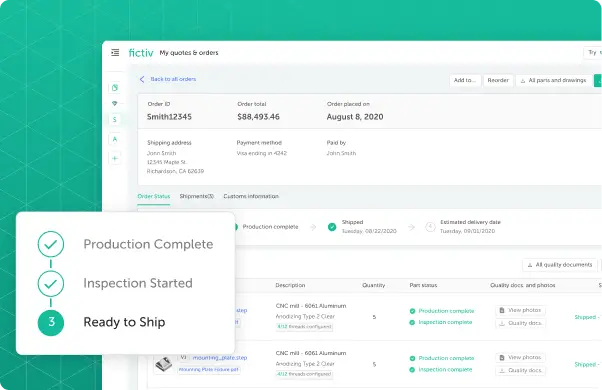Screen dimensions: 602x390
Task: Open the hamburger menu icon beside fictiv
Action: click(x=115, y=53)
